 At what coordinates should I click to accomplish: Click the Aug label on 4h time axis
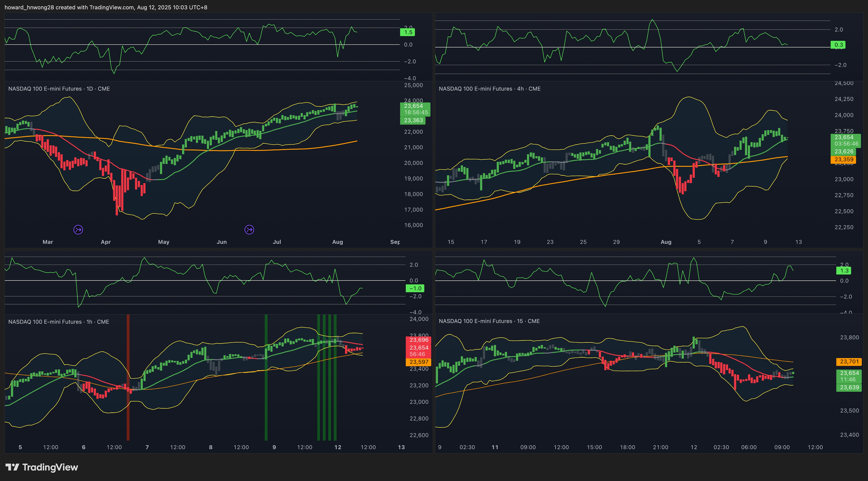click(666, 242)
